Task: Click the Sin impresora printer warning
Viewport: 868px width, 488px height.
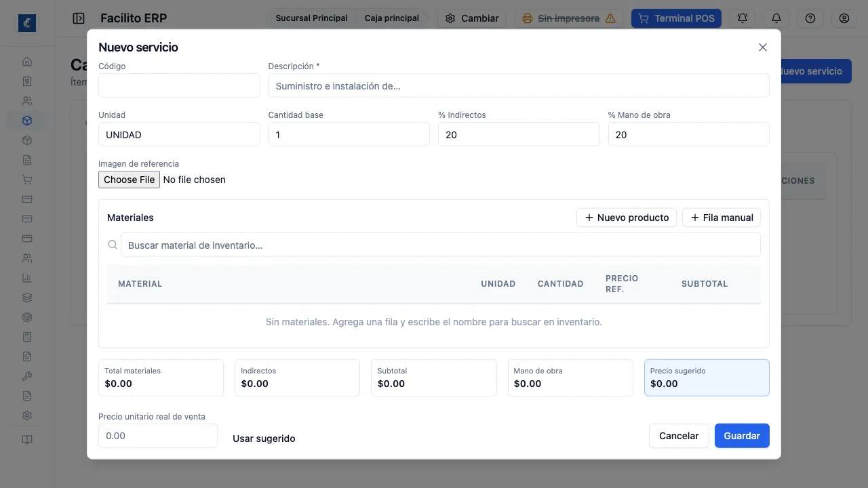Action: point(570,18)
